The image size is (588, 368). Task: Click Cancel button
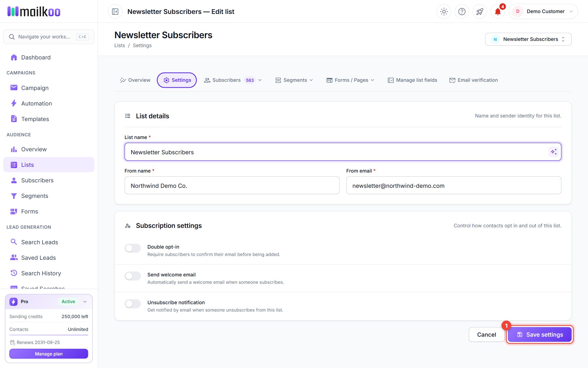pyautogui.click(x=486, y=334)
